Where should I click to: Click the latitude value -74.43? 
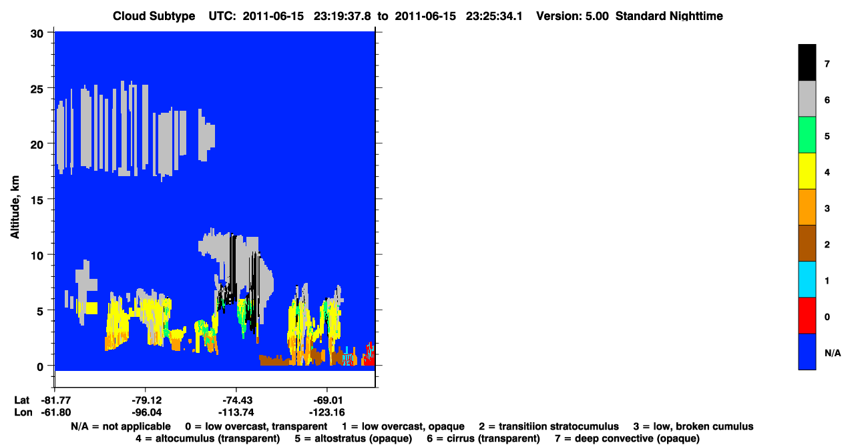pos(236,400)
